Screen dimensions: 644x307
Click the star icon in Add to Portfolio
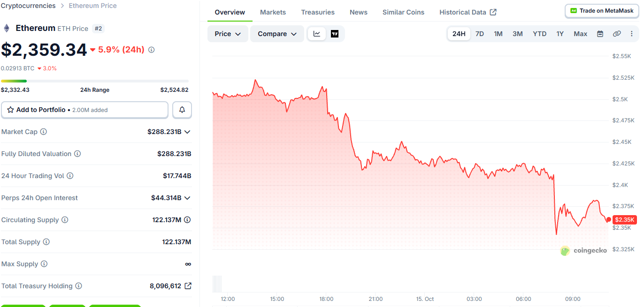tap(10, 110)
